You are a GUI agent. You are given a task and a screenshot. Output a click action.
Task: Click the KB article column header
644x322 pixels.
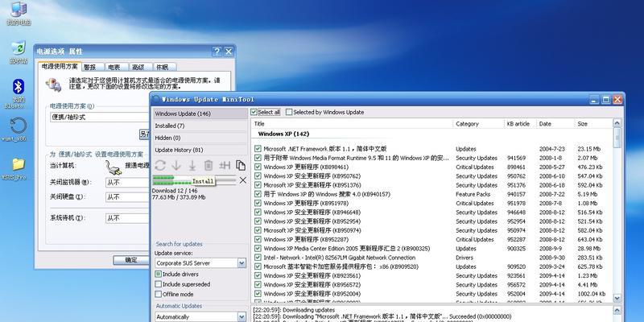pyautogui.click(x=520, y=124)
